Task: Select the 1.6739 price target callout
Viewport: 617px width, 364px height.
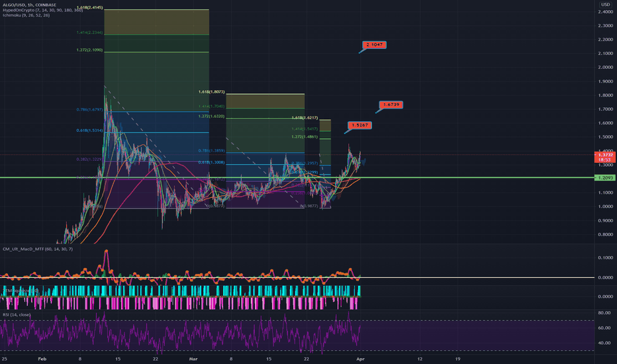Action: click(x=391, y=105)
